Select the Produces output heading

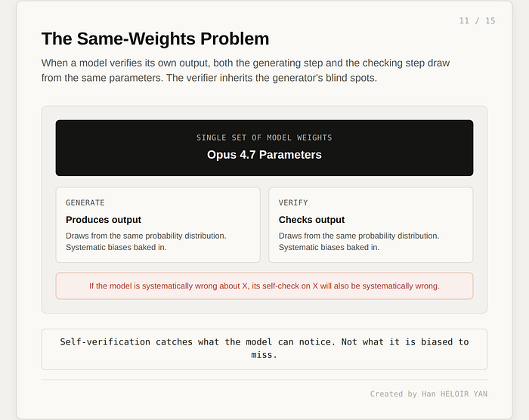click(x=104, y=220)
